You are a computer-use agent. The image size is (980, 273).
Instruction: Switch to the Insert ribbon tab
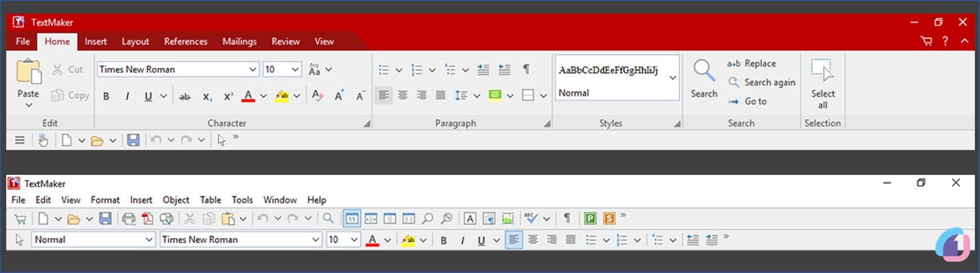click(95, 41)
